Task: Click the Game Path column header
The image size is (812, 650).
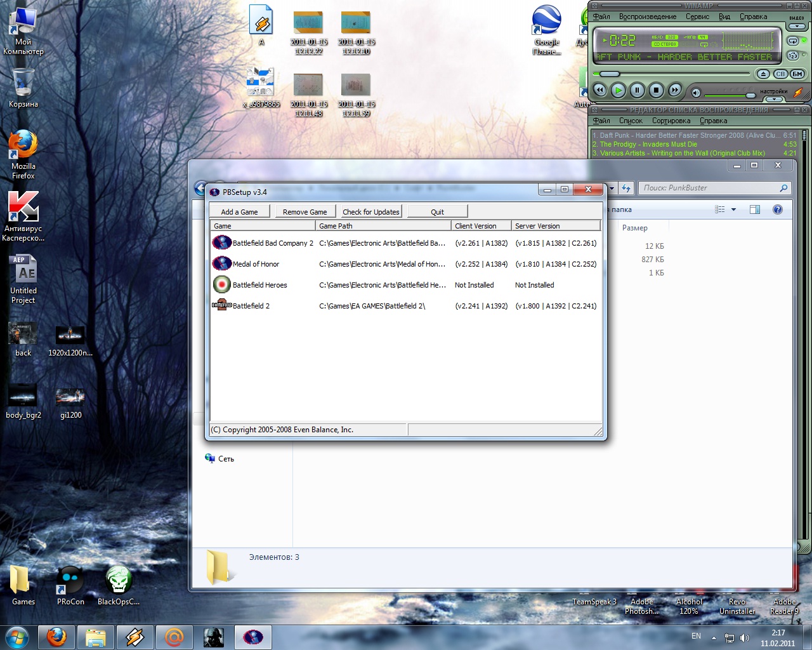Action: click(x=383, y=225)
